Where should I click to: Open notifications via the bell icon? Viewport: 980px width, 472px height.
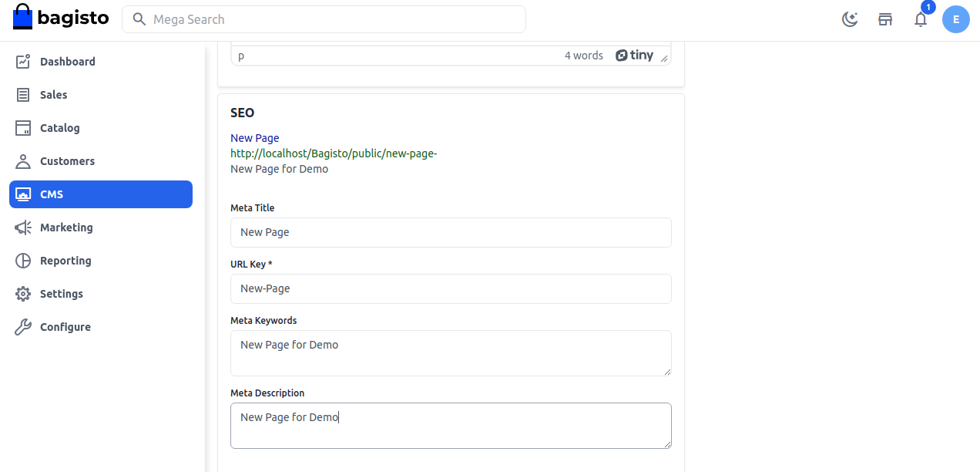(x=921, y=19)
